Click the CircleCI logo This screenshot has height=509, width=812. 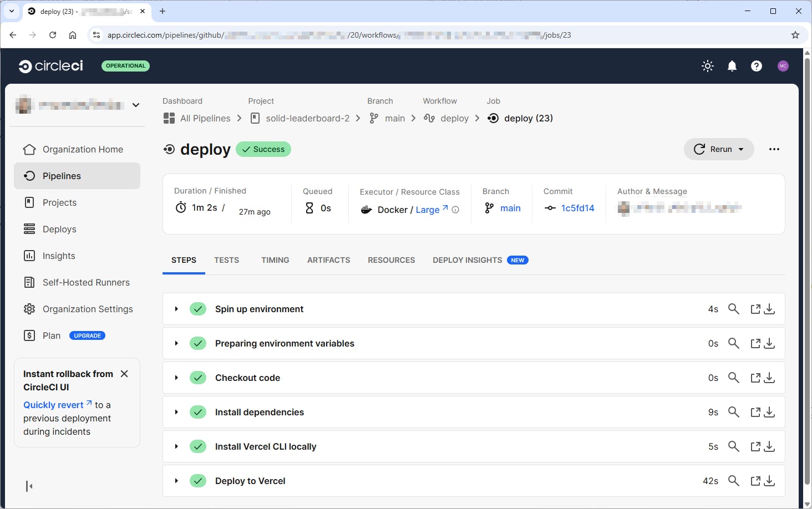(50, 65)
